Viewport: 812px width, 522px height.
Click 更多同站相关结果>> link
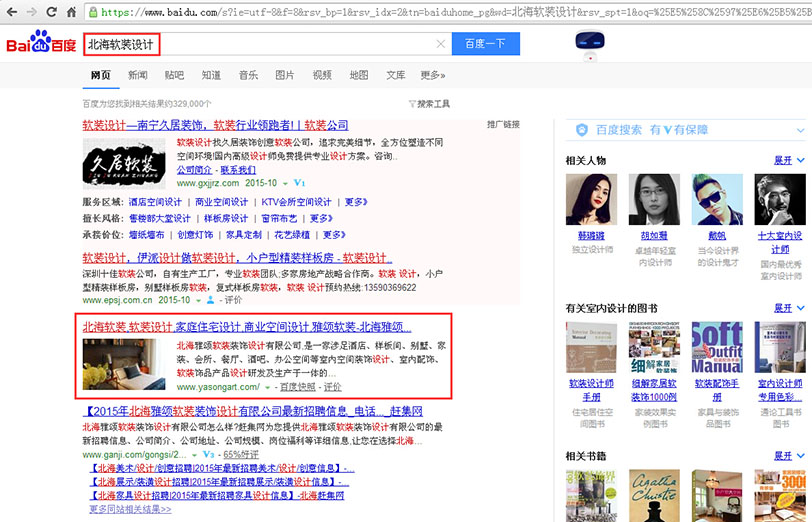click(130, 510)
